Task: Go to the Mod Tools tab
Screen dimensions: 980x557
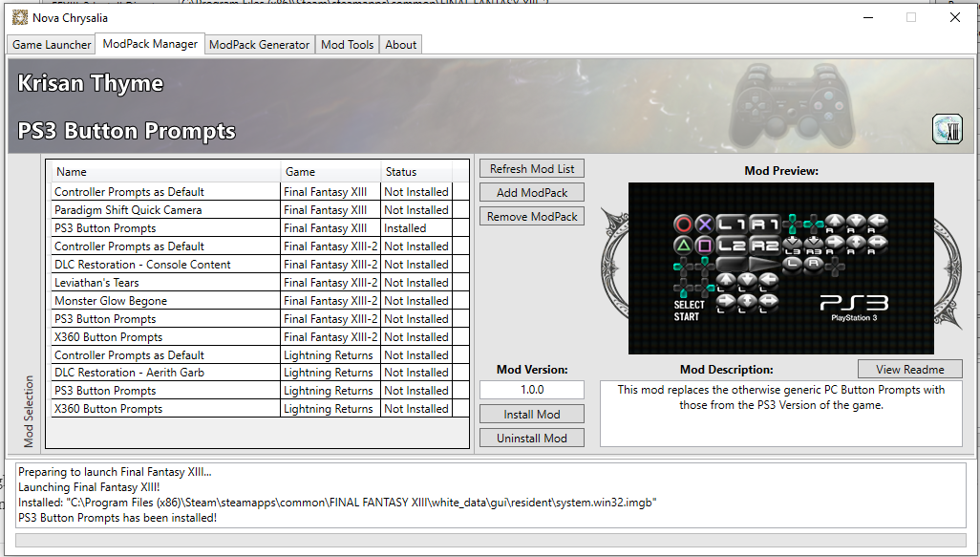Action: [347, 44]
